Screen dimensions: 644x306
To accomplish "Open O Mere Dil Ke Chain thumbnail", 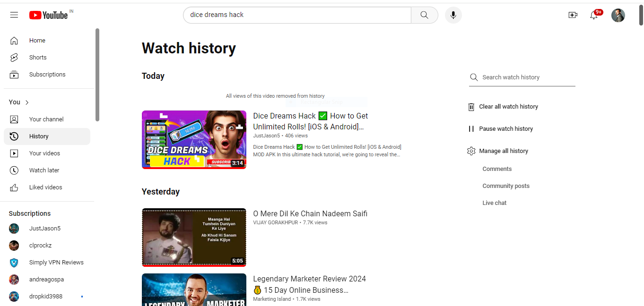I will pyautogui.click(x=194, y=238).
